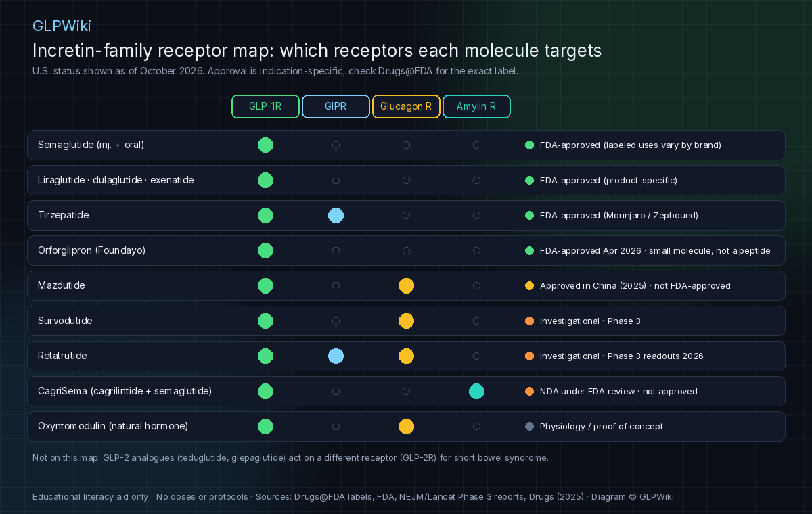Click CagriSema's teal Amylin R dot
Image resolution: width=812 pixels, height=514 pixels.
pyautogui.click(x=476, y=391)
